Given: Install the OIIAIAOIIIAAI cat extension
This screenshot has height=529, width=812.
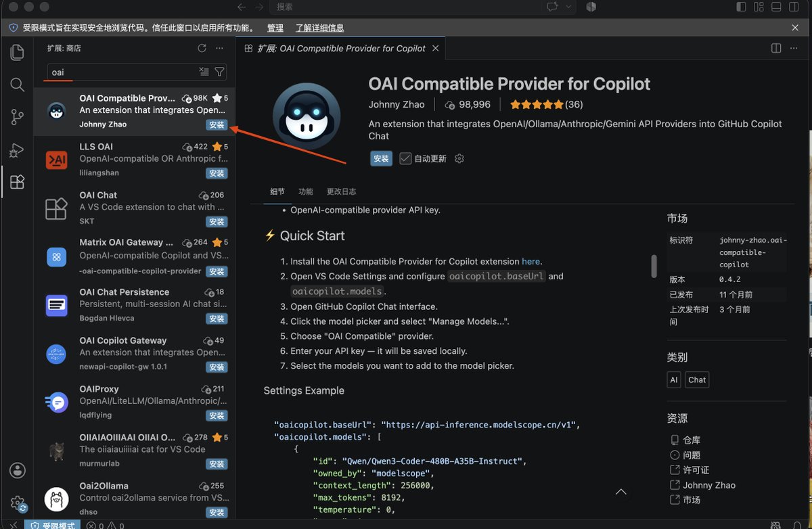Looking at the screenshot, I should [217, 464].
